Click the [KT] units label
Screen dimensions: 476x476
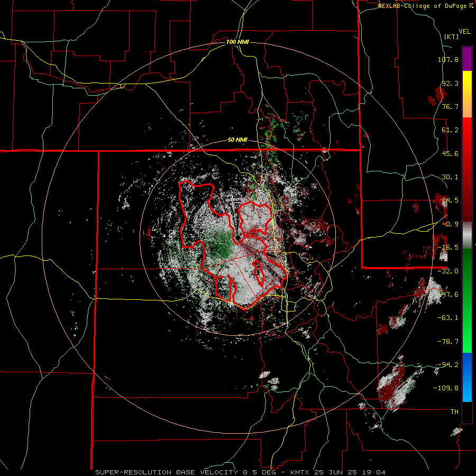pyautogui.click(x=452, y=36)
